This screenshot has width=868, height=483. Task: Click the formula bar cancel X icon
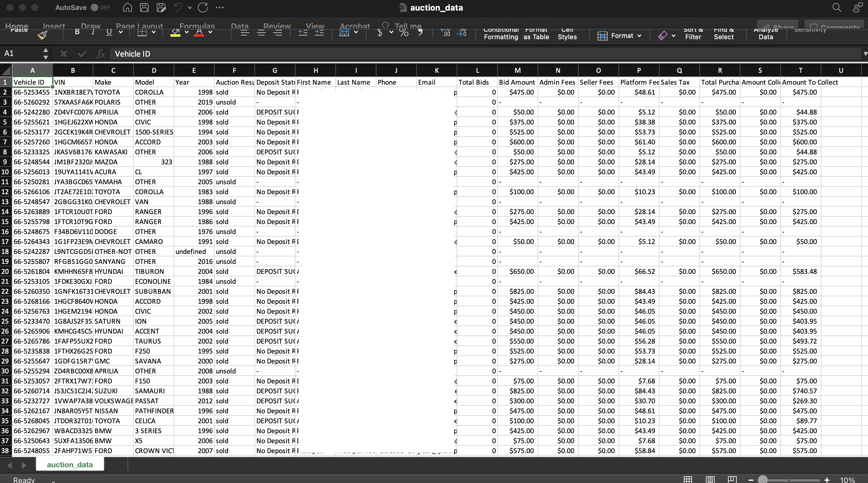click(x=64, y=54)
